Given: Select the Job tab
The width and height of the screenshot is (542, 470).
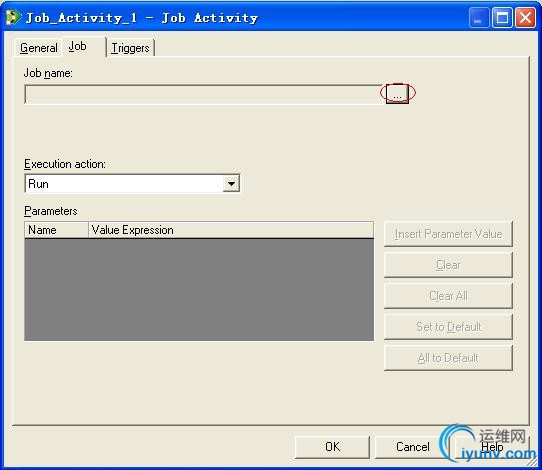Looking at the screenshot, I should (x=83, y=47).
